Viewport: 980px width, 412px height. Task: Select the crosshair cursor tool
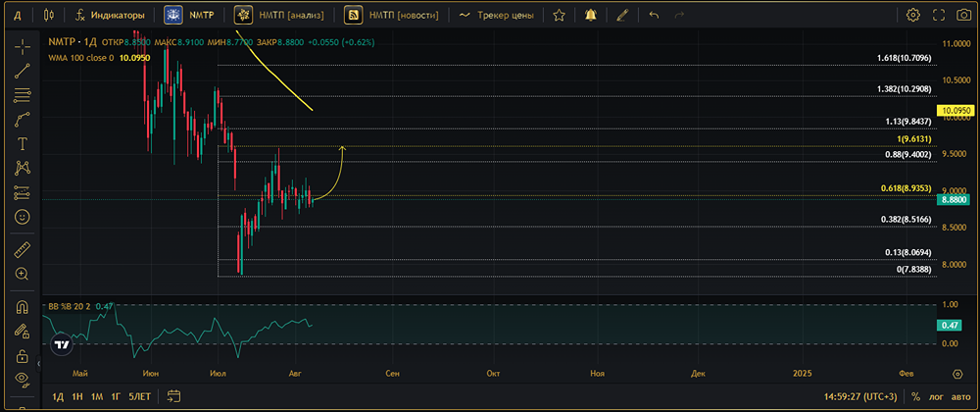23,47
